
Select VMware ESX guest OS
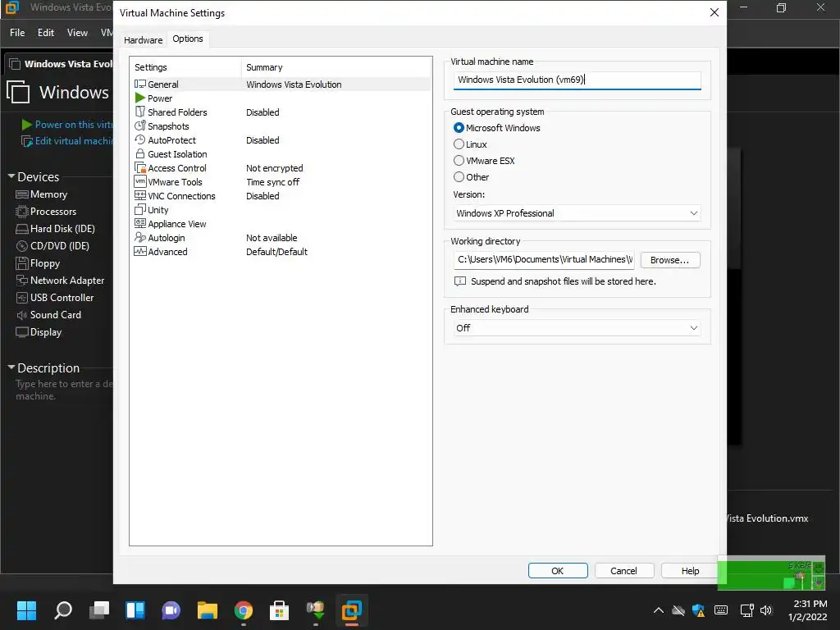click(x=459, y=160)
